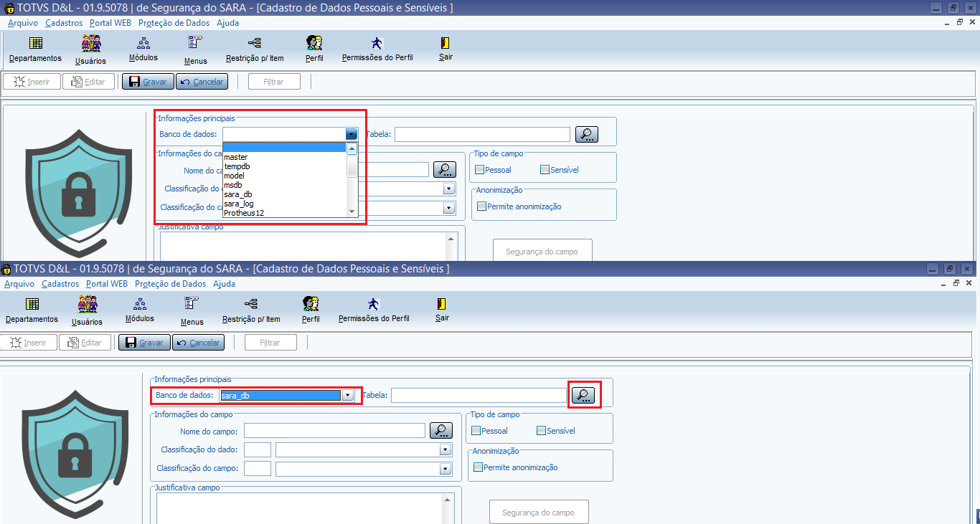Click the Tabela search magnifier in lower window

[x=583, y=395]
